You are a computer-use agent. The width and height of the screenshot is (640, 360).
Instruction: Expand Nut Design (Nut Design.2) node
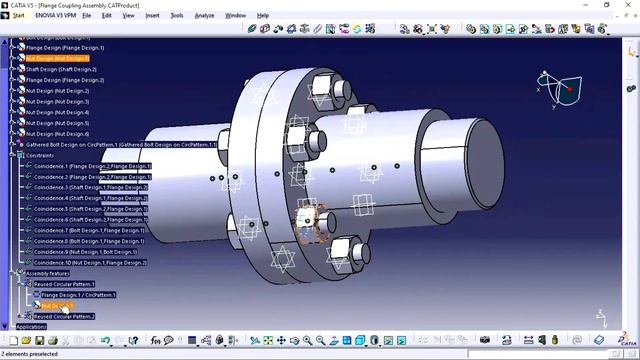tap(12, 91)
